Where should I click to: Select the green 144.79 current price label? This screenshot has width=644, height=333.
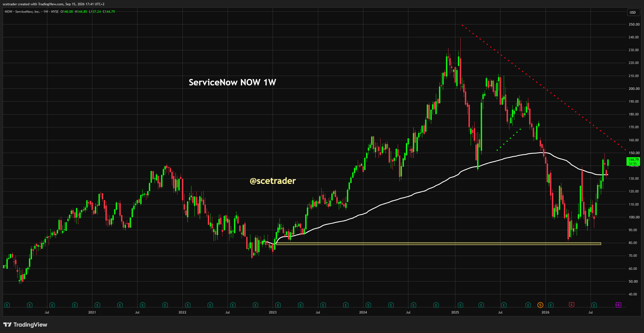633,161
